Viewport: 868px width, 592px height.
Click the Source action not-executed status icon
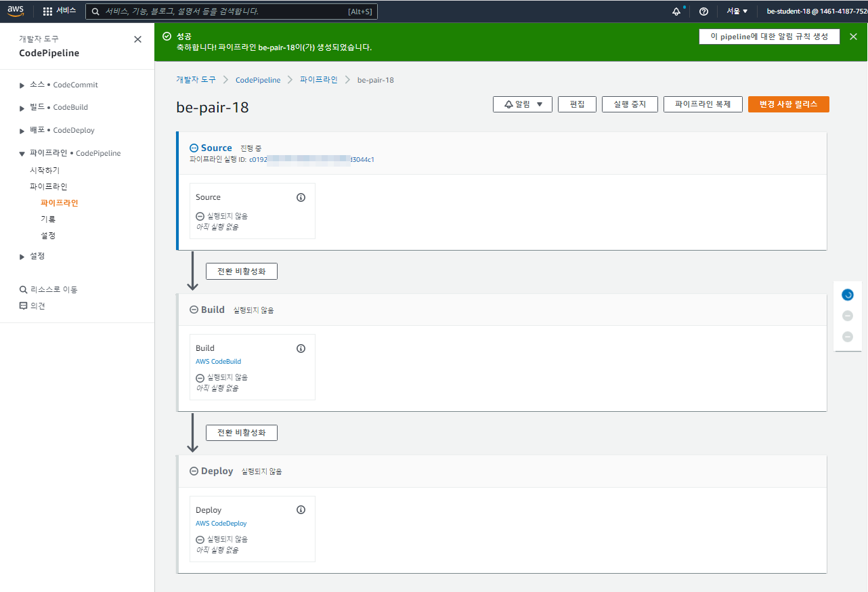pyautogui.click(x=200, y=216)
